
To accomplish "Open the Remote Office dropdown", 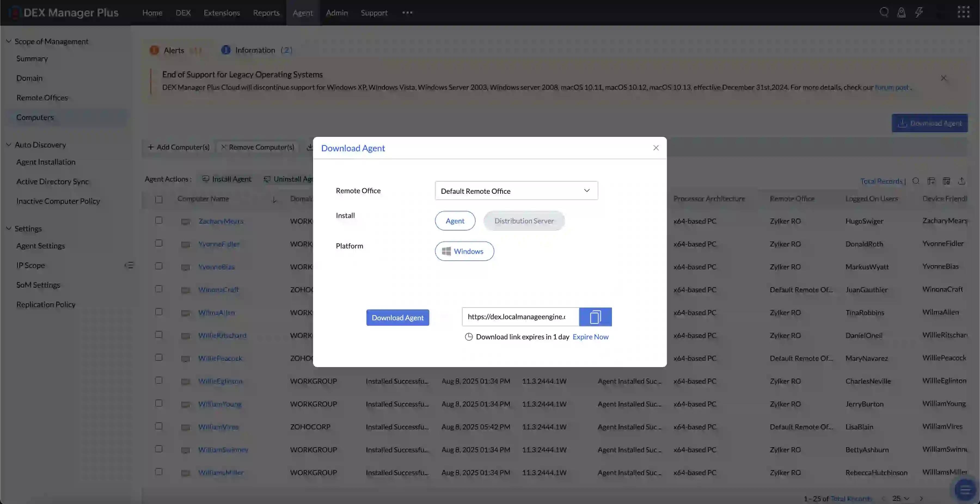I will (516, 190).
